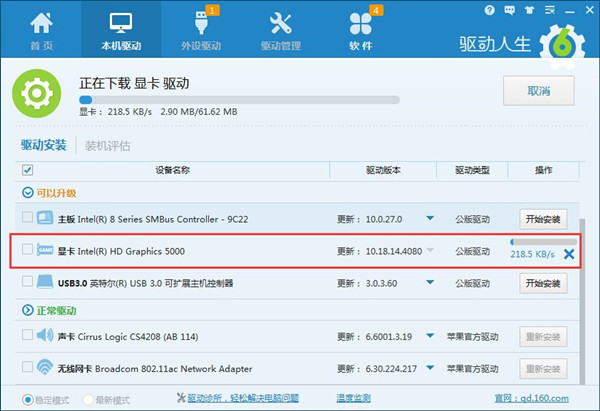Click the Wi-Fi icon for Broadcom adapter
Viewport: 600px width, 411px height.
tap(45, 367)
